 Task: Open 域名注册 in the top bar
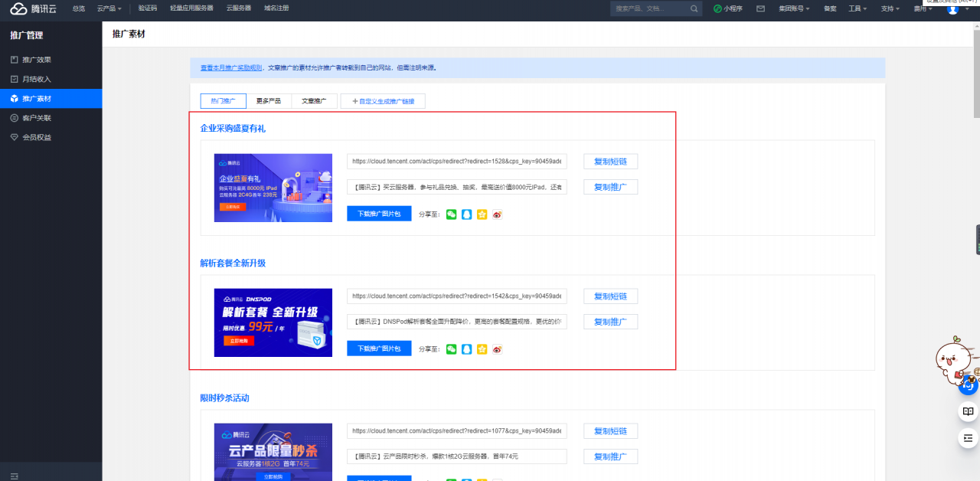coord(276,8)
